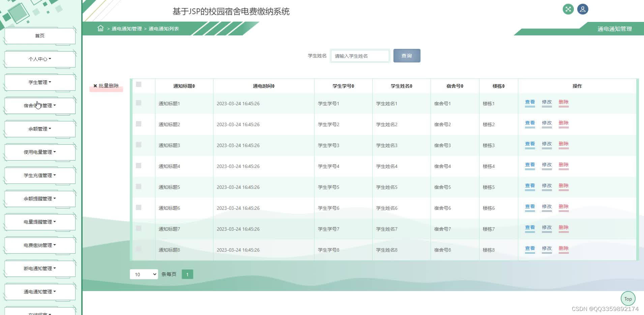Open the user profile avatar icon
Screen dimensions: 644x315
(583, 9)
